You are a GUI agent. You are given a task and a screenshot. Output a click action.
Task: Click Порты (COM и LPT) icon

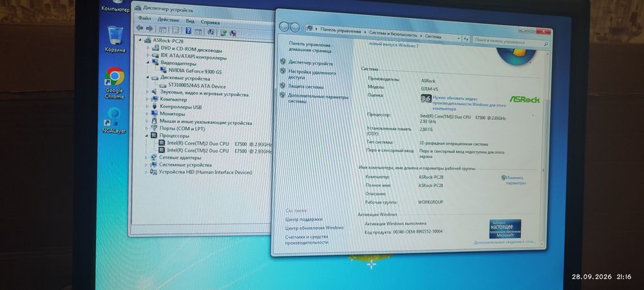point(155,128)
